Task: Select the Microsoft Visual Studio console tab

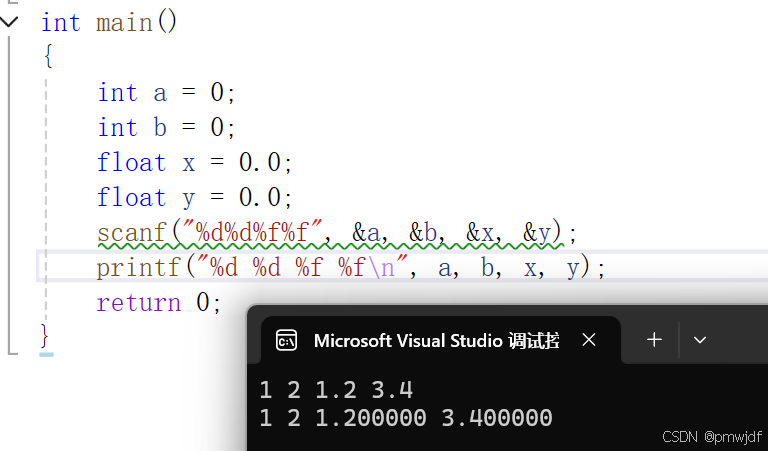Action: pos(441,340)
